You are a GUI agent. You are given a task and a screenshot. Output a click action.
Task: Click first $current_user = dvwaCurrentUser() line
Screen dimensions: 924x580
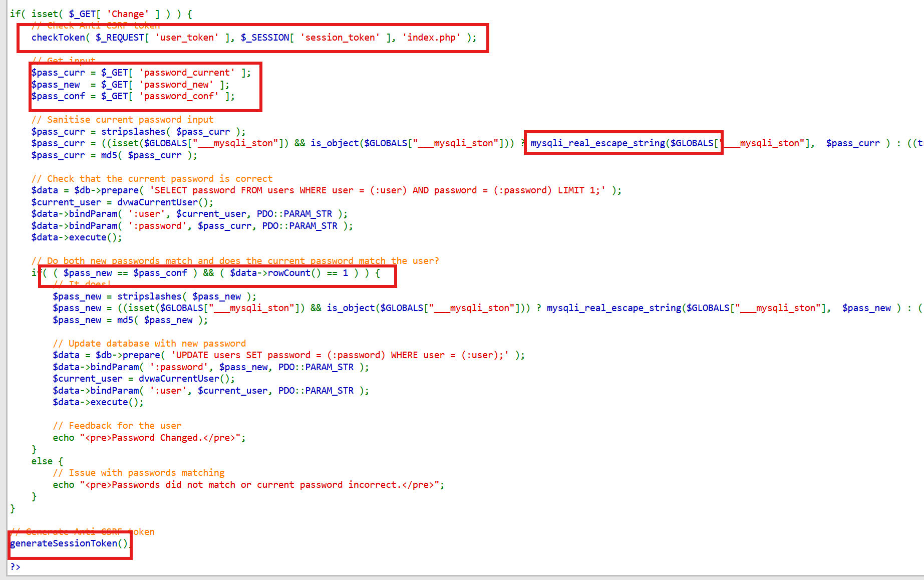coord(122,202)
